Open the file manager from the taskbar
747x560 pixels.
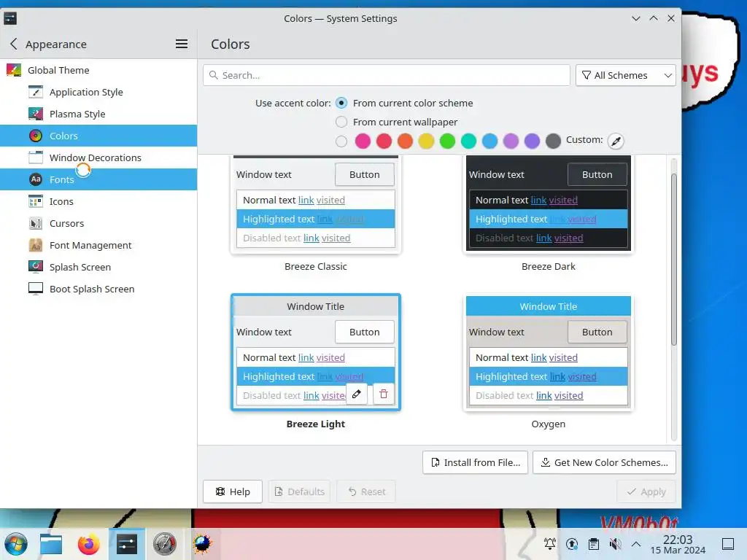[x=51, y=544]
